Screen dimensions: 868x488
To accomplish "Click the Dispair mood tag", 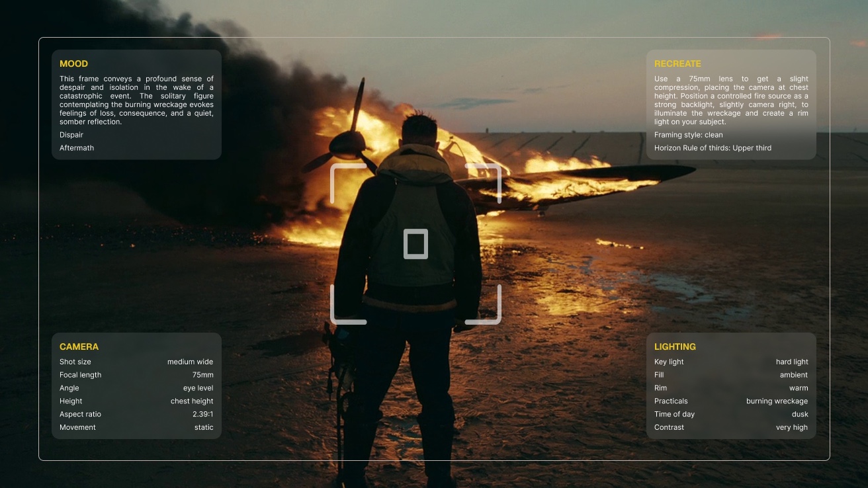I will tap(71, 135).
